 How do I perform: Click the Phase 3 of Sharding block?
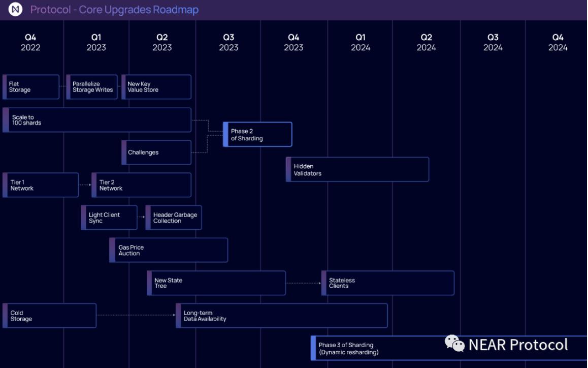point(376,349)
